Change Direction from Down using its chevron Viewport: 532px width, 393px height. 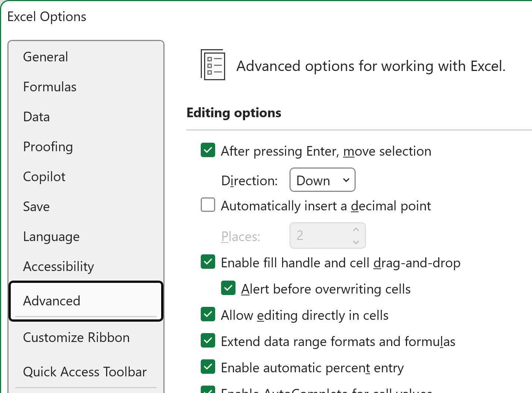(346, 180)
